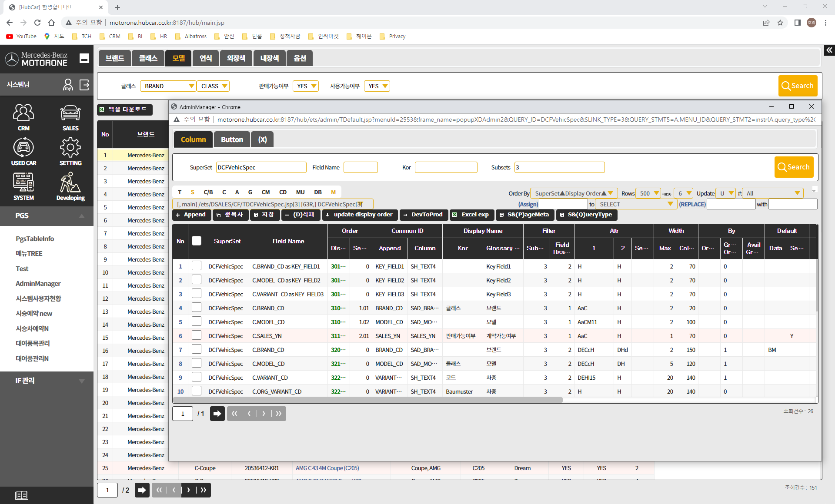Go to last page in main page pagination

(204, 490)
